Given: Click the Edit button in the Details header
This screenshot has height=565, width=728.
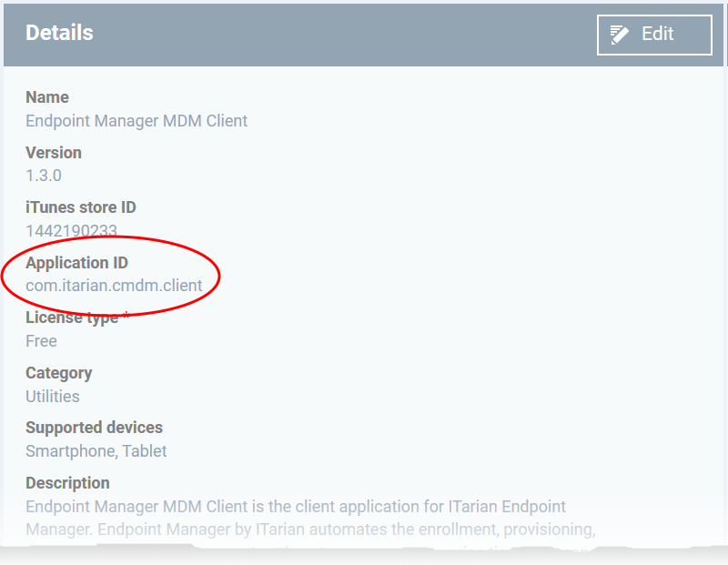Looking at the screenshot, I should coord(654,35).
